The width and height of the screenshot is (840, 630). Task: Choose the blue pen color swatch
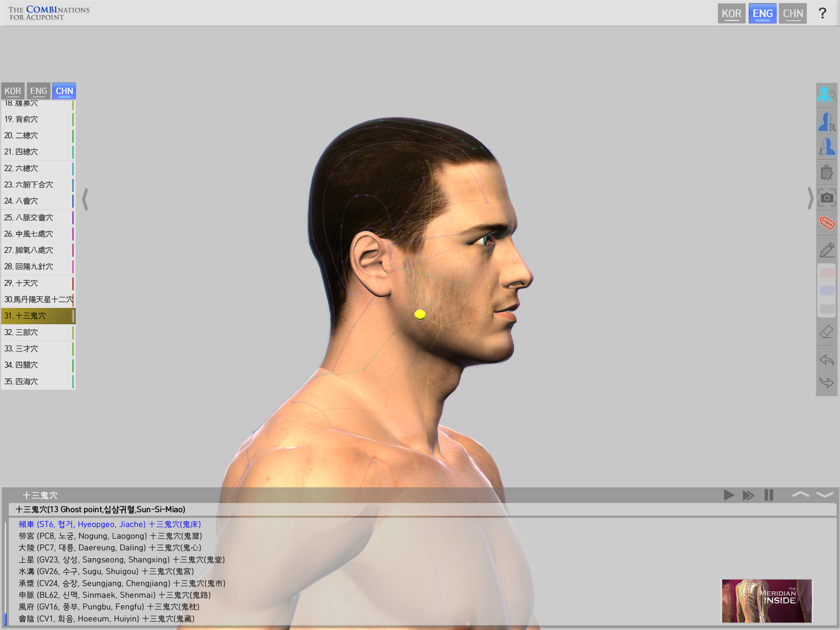[x=827, y=291]
